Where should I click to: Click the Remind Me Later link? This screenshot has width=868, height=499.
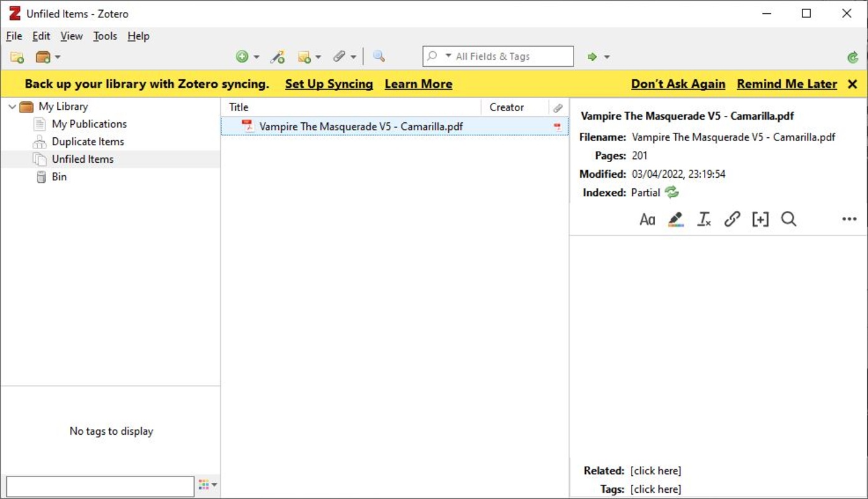[787, 84]
